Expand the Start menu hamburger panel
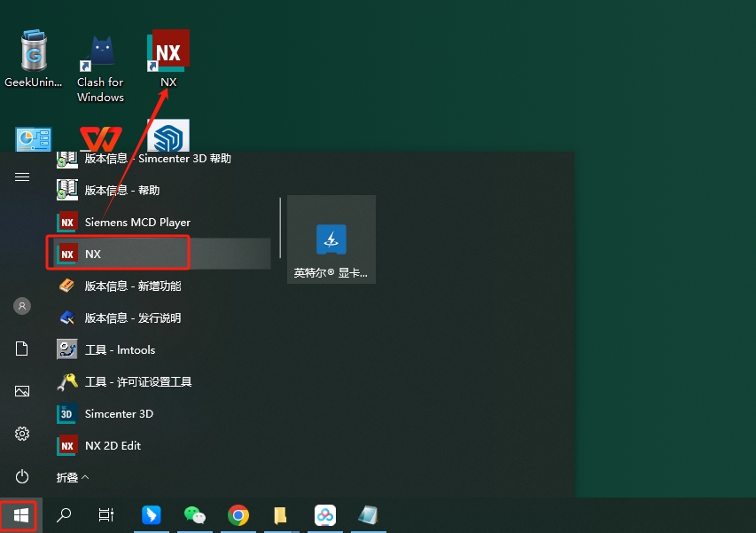This screenshot has height=533, width=756. coord(21,176)
